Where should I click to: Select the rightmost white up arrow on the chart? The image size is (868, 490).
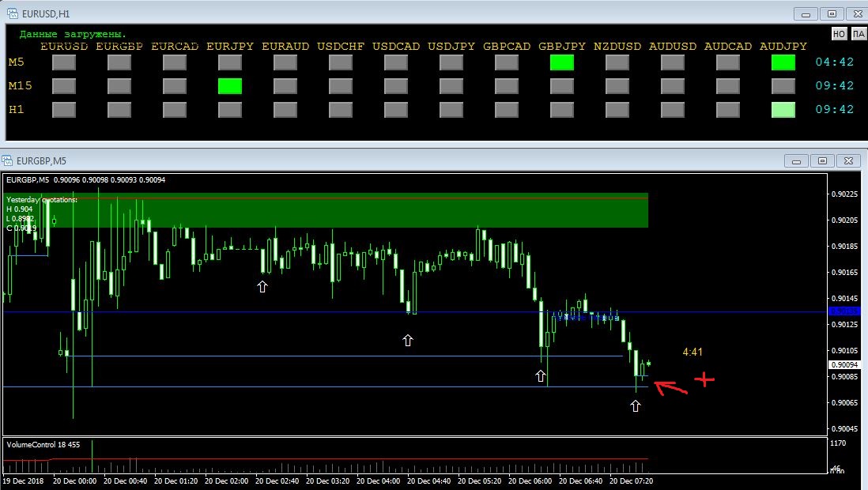click(x=636, y=405)
